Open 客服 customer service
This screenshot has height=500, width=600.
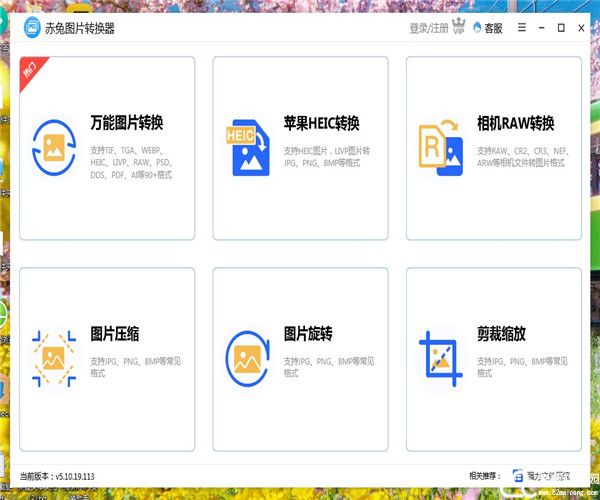[487, 28]
